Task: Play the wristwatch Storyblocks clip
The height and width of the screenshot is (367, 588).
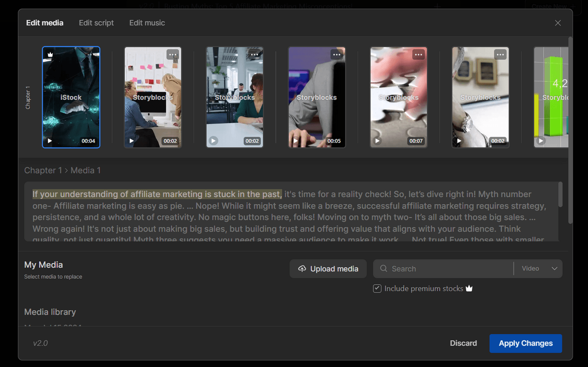Action: 459,140
